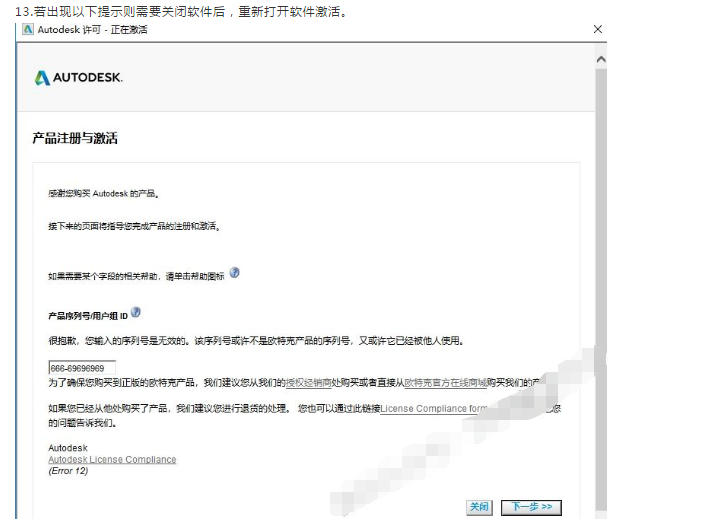Close the Autodesk 许可 window with X
Screen dimensions: 702x529
[598, 30]
